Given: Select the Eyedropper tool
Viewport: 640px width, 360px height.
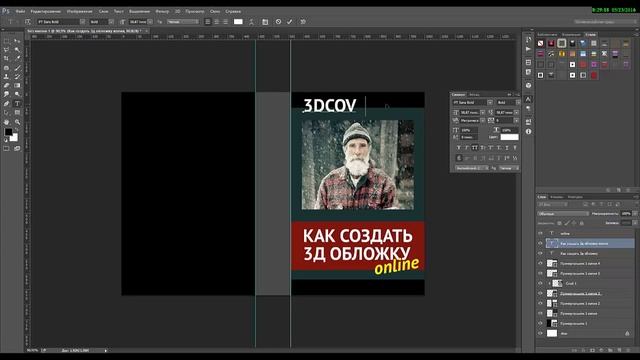Looking at the screenshot, I should tap(17, 59).
